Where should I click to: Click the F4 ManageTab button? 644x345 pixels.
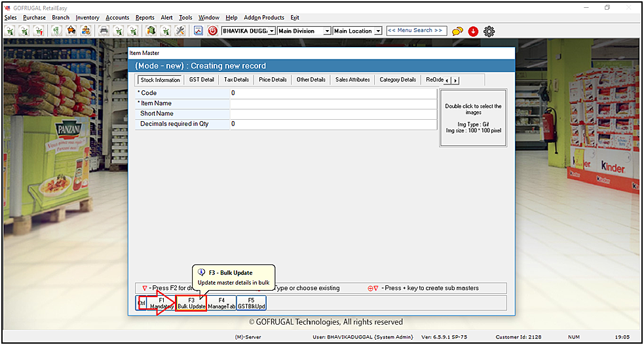221,303
